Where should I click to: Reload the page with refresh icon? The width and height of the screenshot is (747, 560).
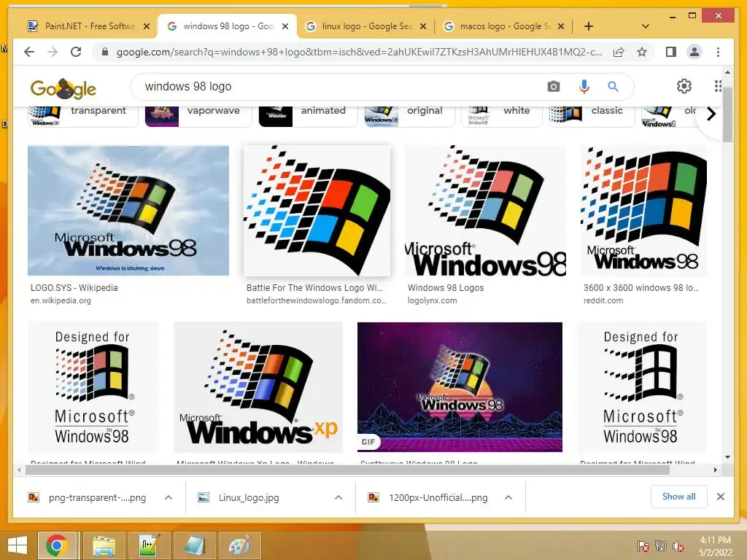tap(76, 52)
